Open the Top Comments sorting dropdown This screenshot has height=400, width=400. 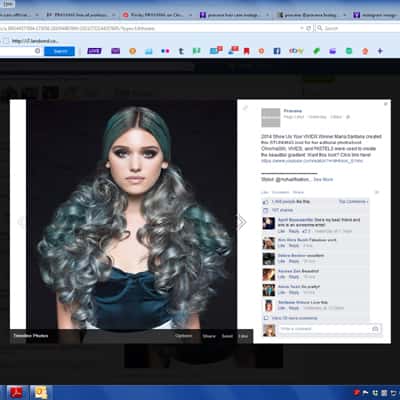353,202
